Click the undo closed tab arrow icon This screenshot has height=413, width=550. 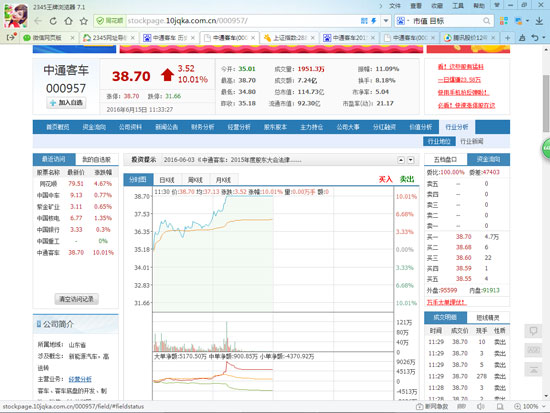point(535,38)
